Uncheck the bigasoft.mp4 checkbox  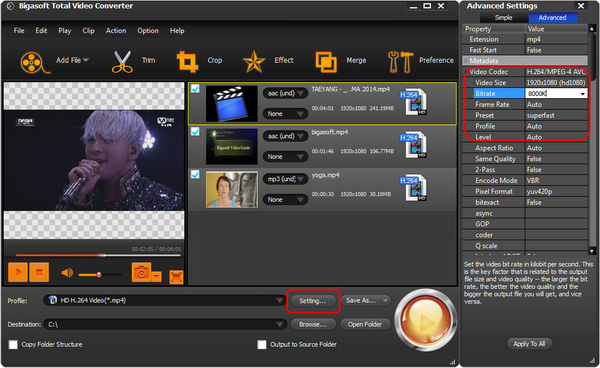pos(195,132)
